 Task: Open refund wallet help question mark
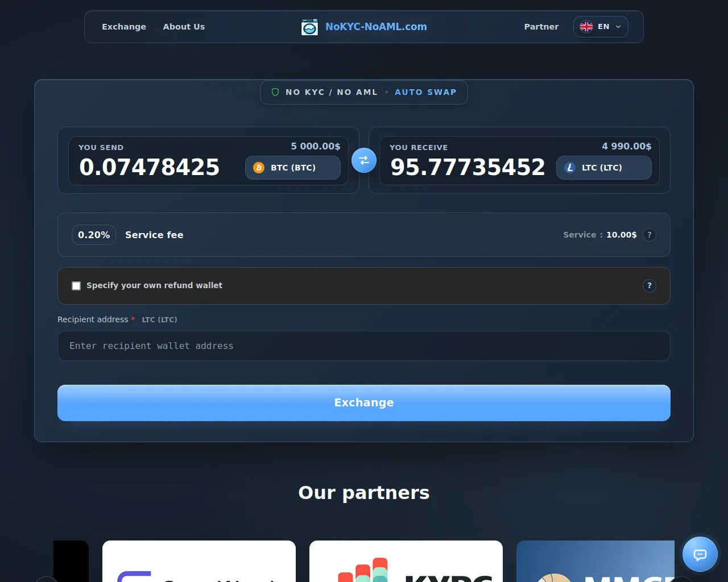point(649,286)
